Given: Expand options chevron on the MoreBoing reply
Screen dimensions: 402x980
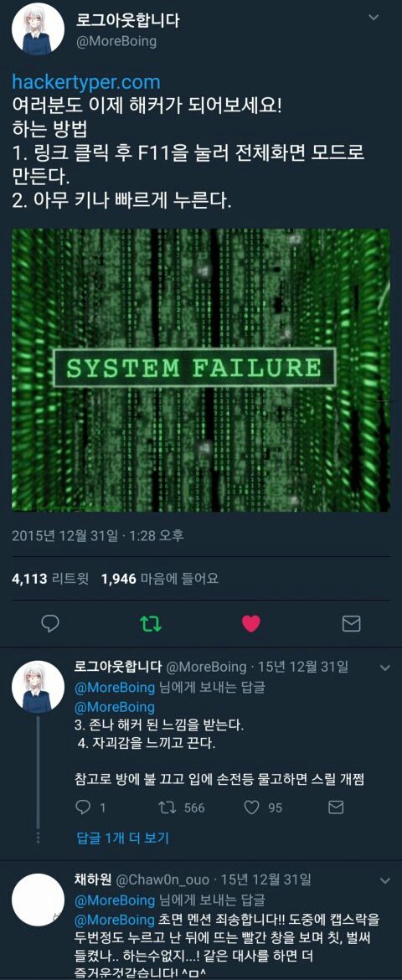Looking at the screenshot, I should click(x=385, y=668).
